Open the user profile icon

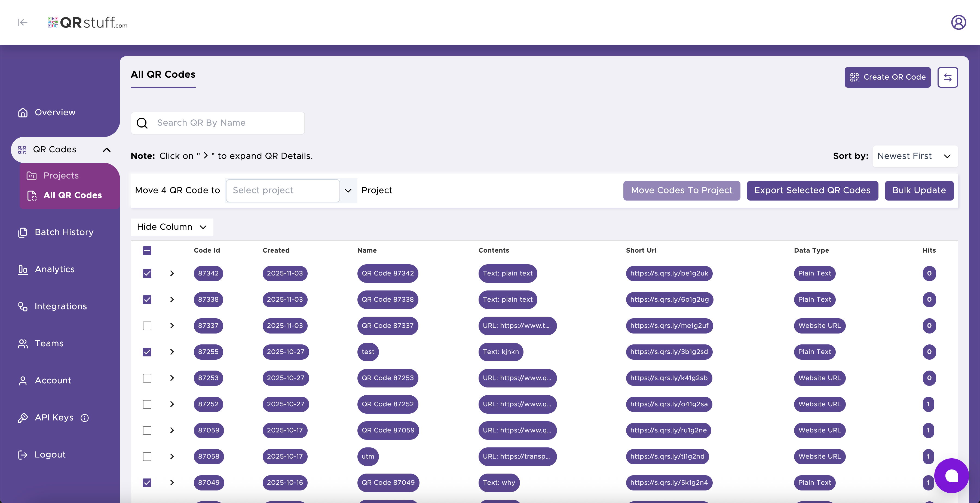point(958,22)
